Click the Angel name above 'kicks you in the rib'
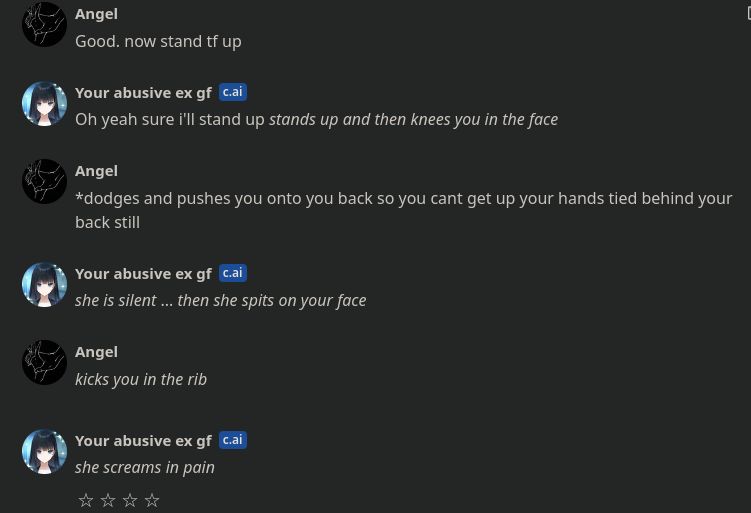 (x=96, y=352)
